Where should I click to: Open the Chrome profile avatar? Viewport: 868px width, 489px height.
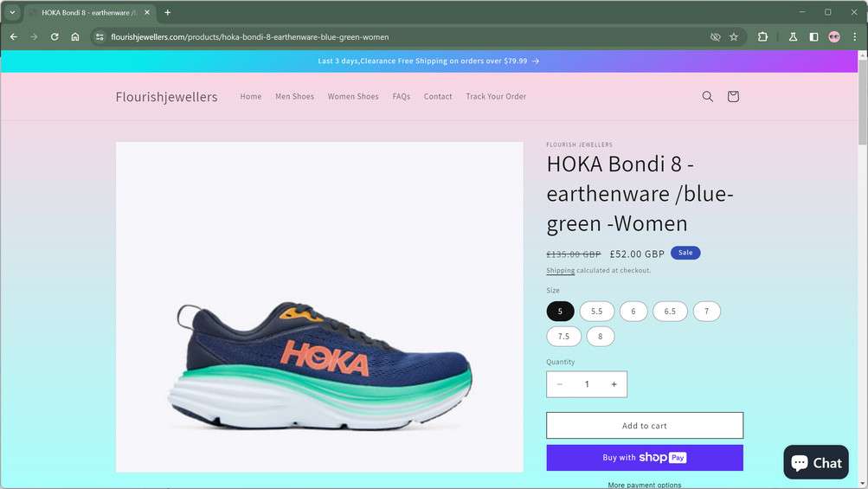(x=834, y=37)
